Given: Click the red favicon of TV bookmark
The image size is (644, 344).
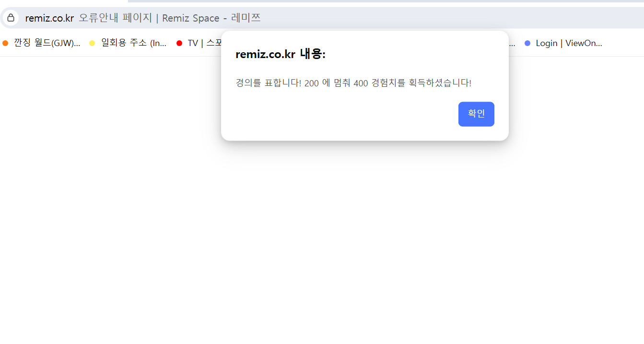Looking at the screenshot, I should 179,43.
